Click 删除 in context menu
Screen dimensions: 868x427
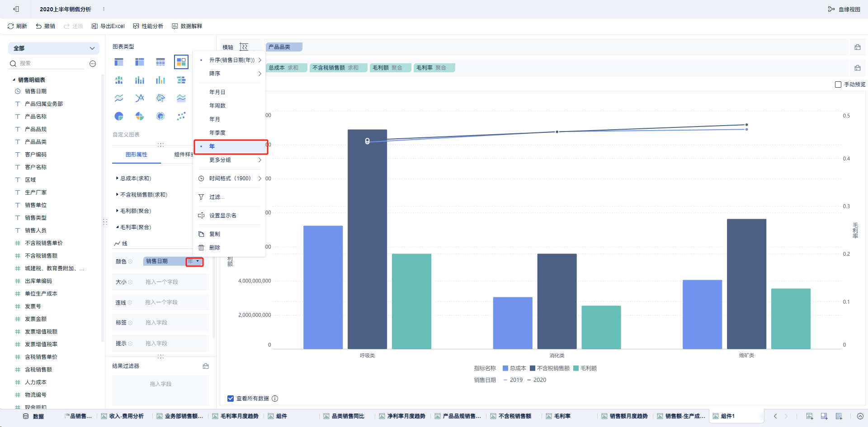tap(230, 248)
